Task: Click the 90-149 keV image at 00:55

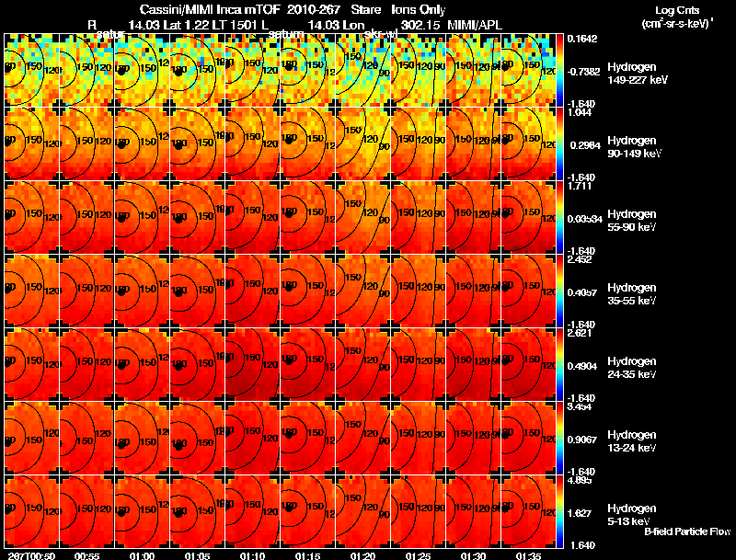Action: pos(86,144)
